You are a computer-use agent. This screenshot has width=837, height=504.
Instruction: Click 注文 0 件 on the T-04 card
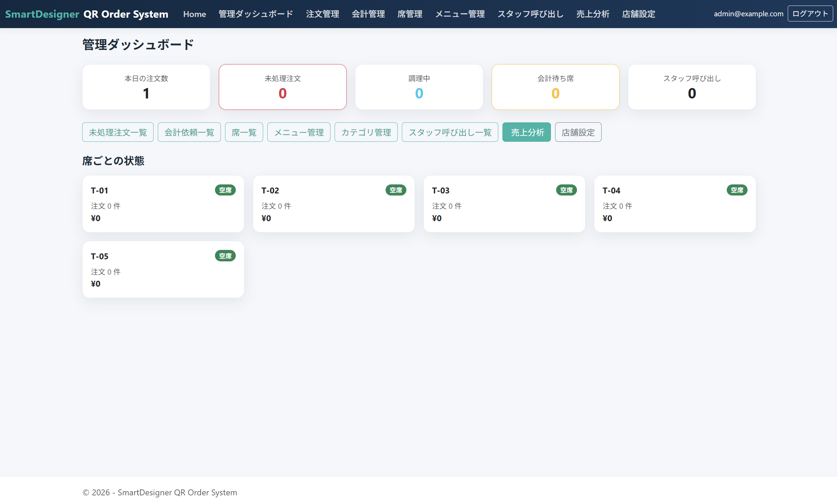tap(618, 206)
